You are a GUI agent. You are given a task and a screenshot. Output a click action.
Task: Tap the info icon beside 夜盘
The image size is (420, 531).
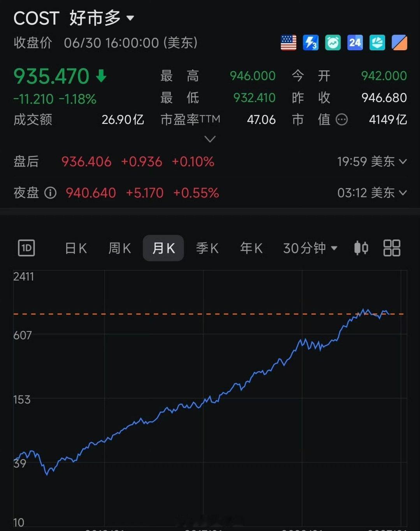pyautogui.click(x=50, y=192)
